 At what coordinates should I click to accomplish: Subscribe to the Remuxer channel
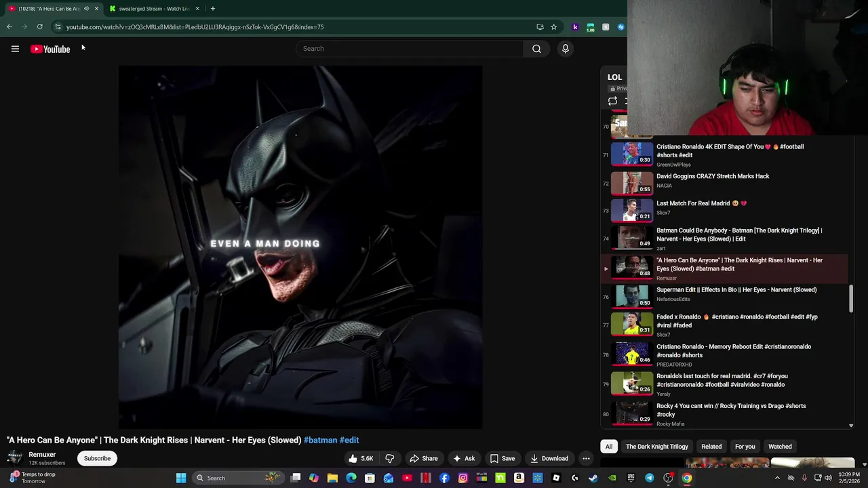point(97,459)
